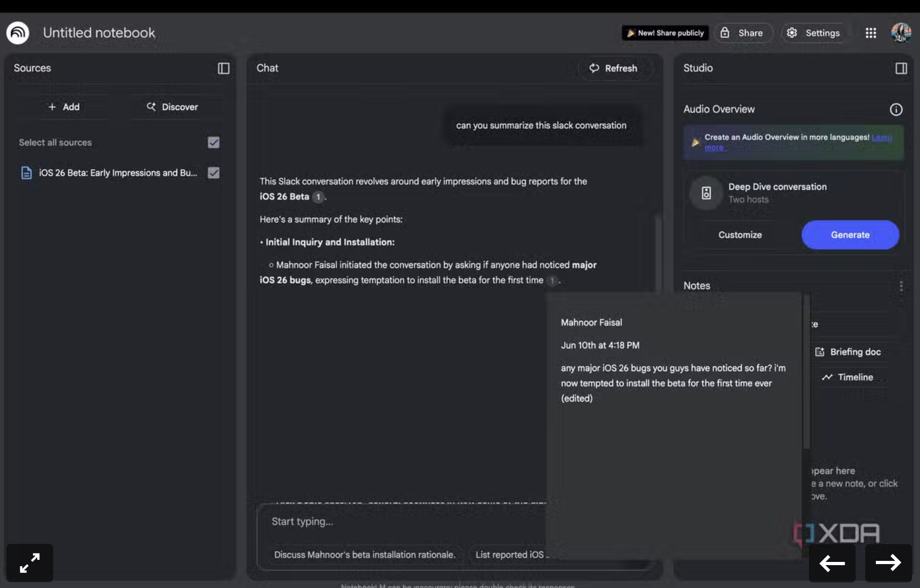This screenshot has height=588, width=920.
Task: Toggle Select all sources checkbox
Action: [214, 142]
